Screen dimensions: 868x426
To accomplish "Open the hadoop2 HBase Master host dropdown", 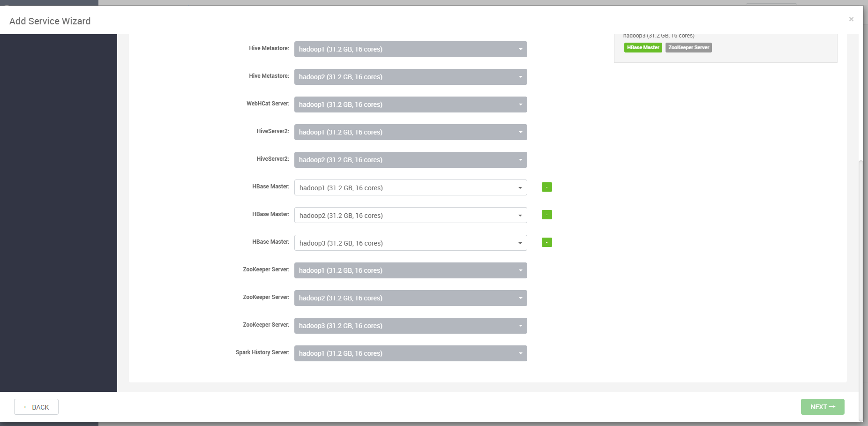I will tap(410, 215).
